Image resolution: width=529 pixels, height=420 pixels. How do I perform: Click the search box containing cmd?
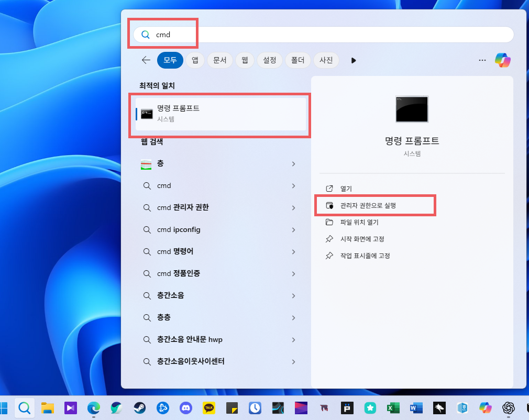point(324,35)
